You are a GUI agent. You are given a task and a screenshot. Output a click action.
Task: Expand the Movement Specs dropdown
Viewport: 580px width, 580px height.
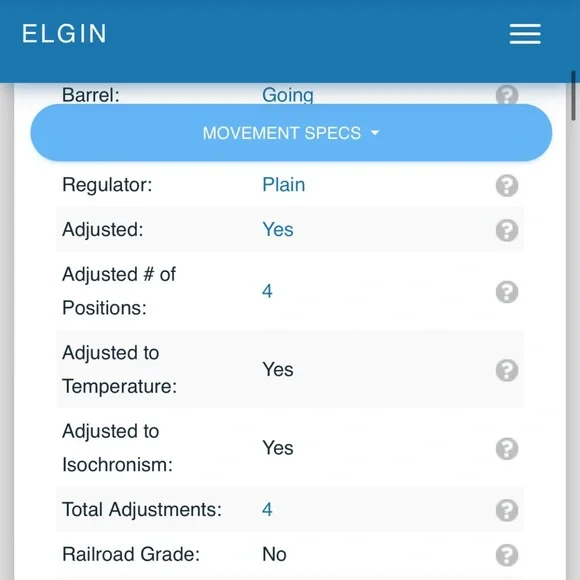(x=291, y=133)
